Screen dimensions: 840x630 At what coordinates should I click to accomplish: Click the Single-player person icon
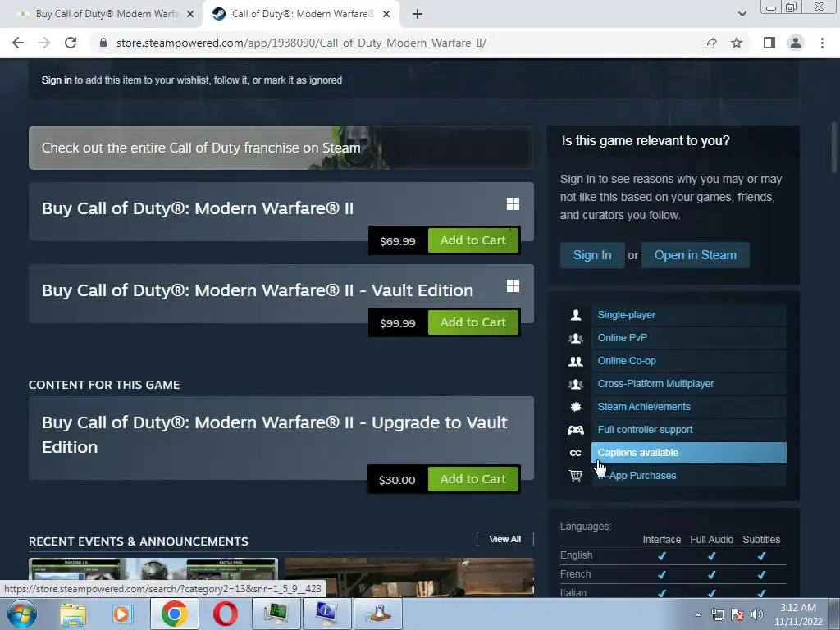pos(575,315)
